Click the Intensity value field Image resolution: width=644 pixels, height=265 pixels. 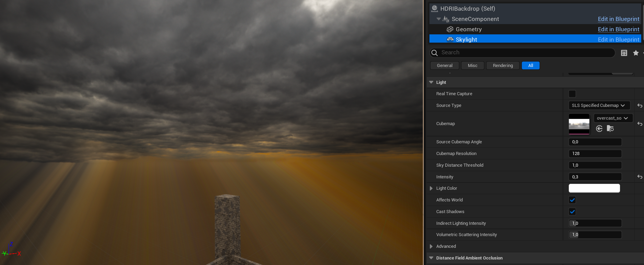click(x=595, y=177)
